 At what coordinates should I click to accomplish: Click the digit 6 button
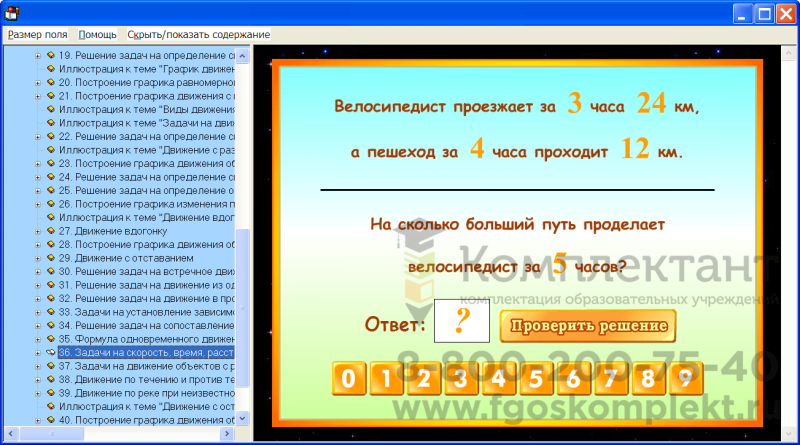point(573,379)
